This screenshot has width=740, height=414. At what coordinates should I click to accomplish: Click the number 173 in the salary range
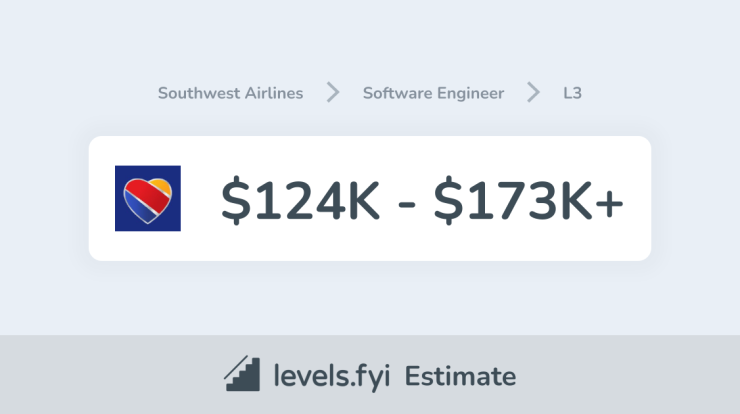[x=513, y=201]
